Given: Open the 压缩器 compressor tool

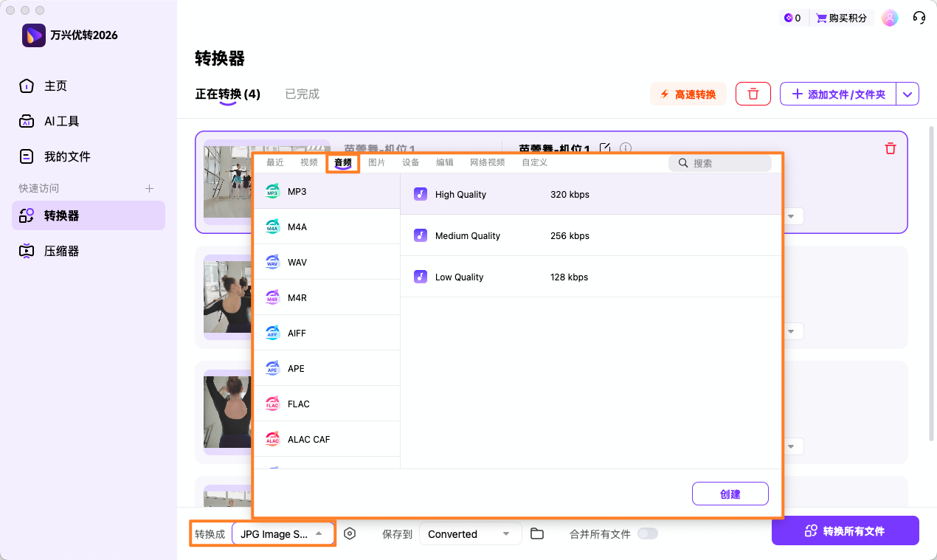Looking at the screenshot, I should pyautogui.click(x=88, y=251).
